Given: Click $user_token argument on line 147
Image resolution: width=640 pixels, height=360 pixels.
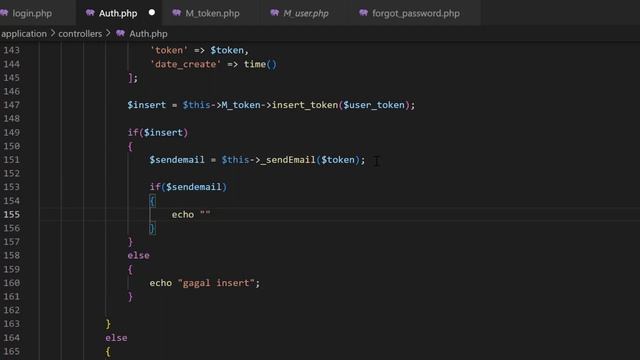Looking at the screenshot, I should (x=374, y=105).
